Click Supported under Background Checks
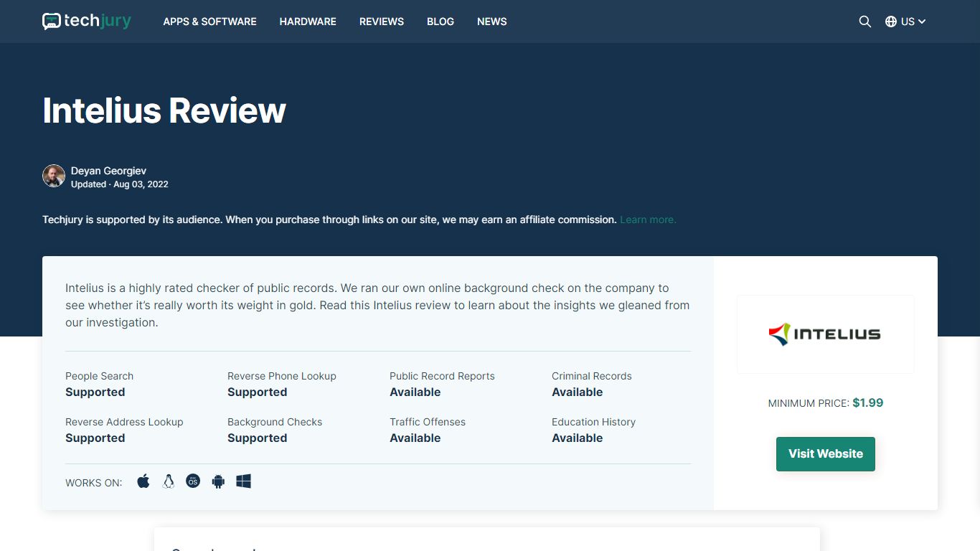 tap(258, 438)
